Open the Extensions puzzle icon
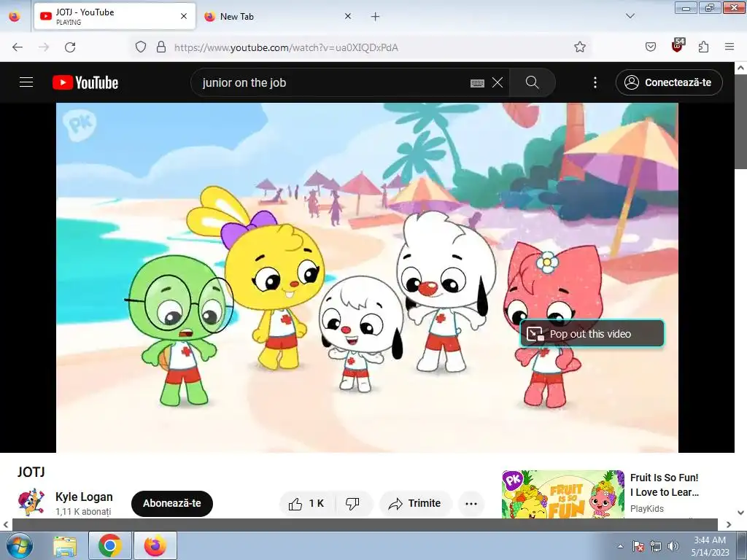 pos(704,47)
